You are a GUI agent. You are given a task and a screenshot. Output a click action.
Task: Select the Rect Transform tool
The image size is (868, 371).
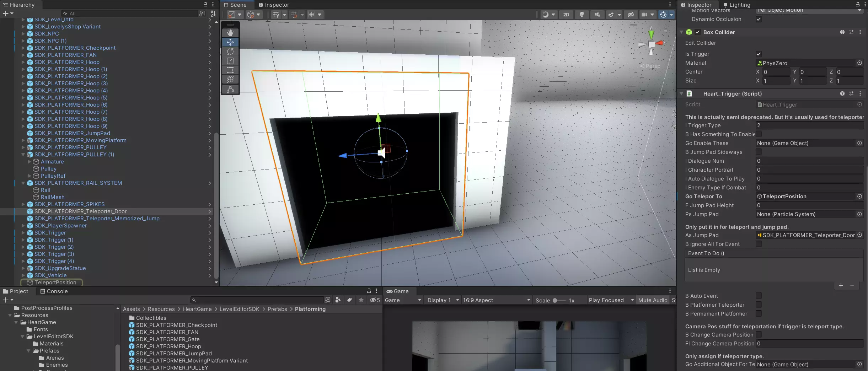click(230, 70)
